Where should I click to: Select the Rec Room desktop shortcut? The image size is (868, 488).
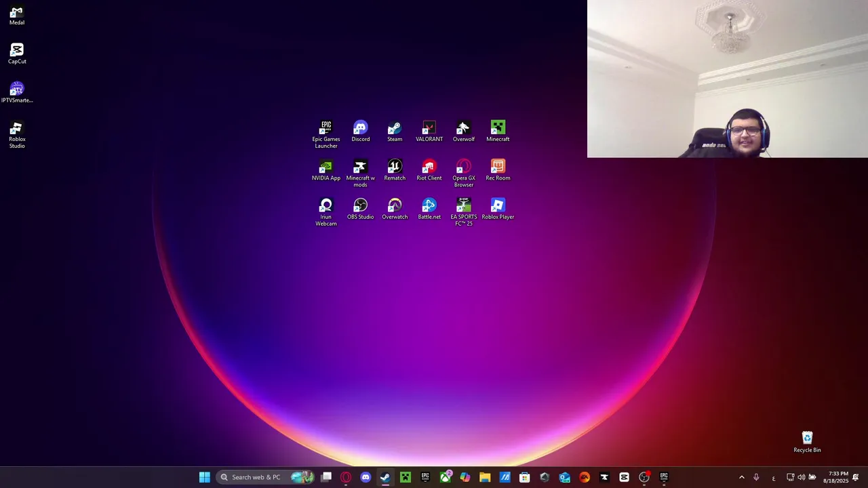[498, 170]
